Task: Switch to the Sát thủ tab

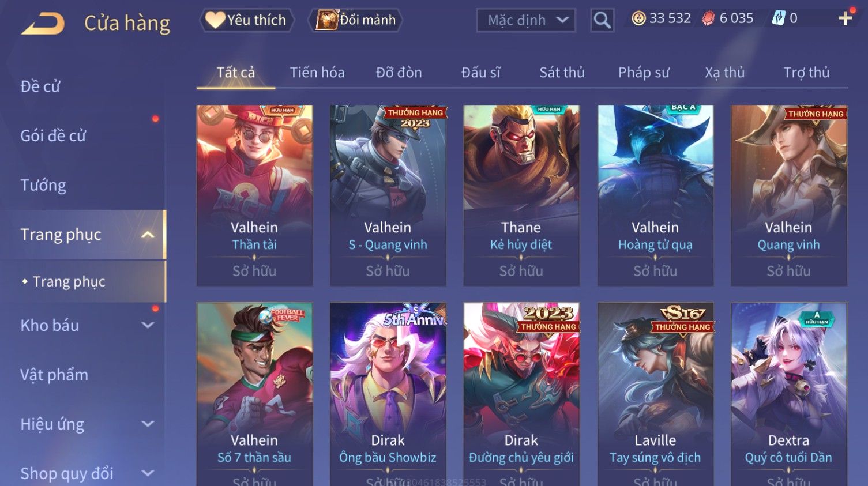Action: [562, 72]
